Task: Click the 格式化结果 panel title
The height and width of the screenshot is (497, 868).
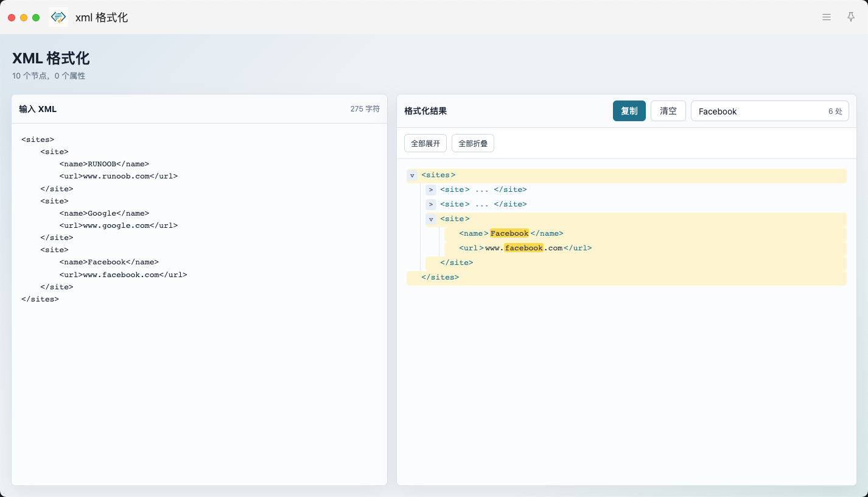Action: point(425,111)
